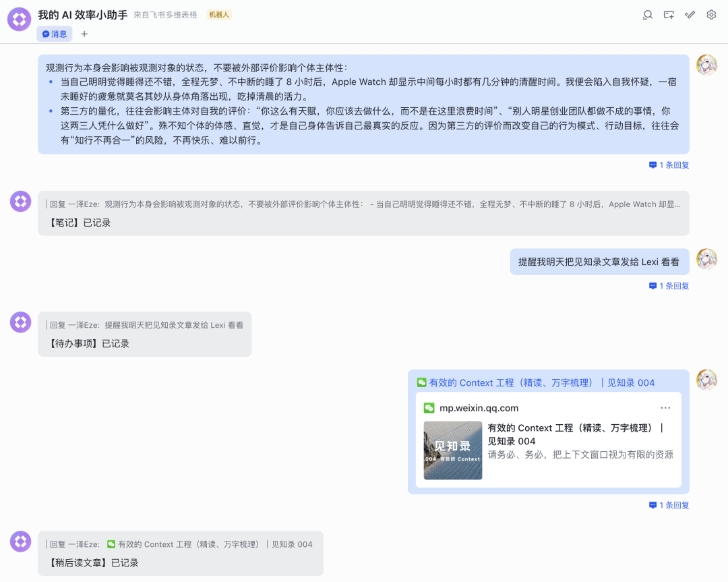The image size is (728, 582).
Task: Click the plus to add a new tab
Action: click(x=84, y=34)
